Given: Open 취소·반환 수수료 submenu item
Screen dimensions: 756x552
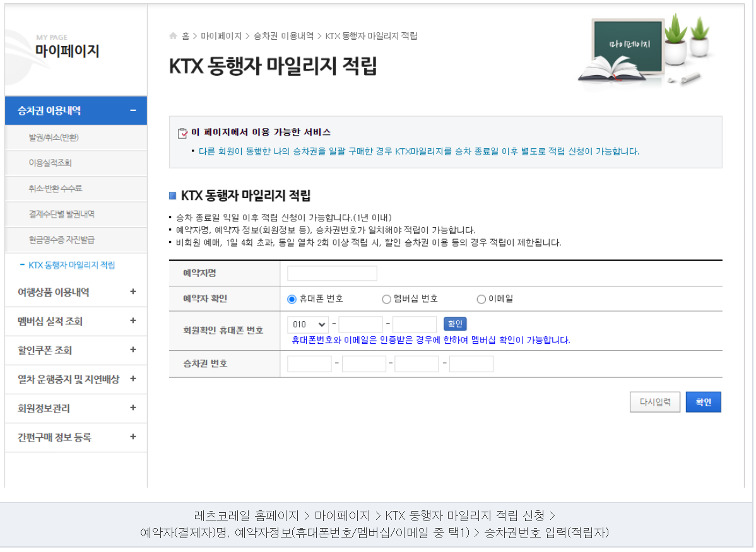Looking at the screenshot, I should [x=56, y=189].
